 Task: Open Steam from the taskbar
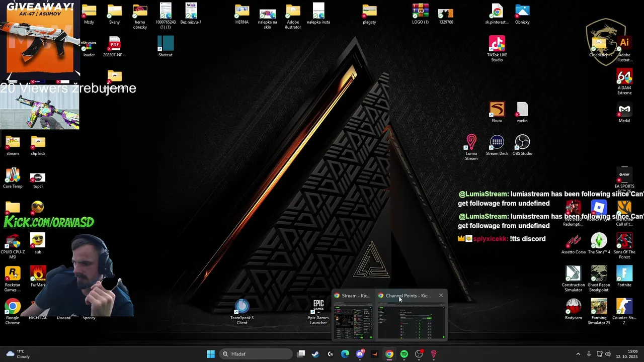(315, 354)
